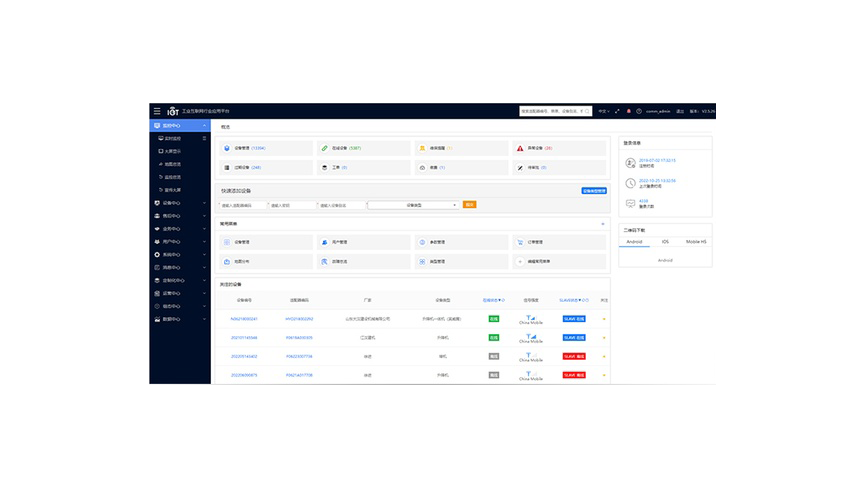Switch to the iOS QR code tab

pos(665,242)
